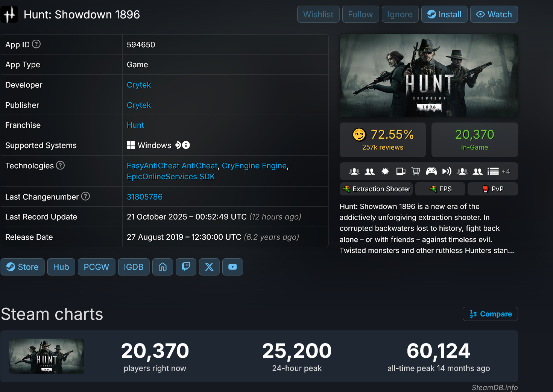Click the list-lines category icon

pos(493,171)
